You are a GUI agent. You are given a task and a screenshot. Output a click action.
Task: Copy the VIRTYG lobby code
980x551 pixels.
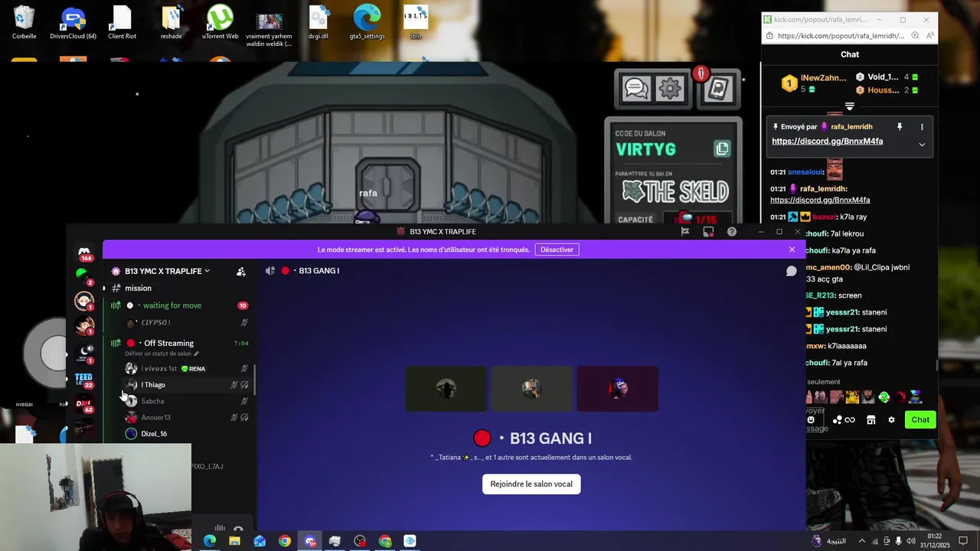click(722, 148)
